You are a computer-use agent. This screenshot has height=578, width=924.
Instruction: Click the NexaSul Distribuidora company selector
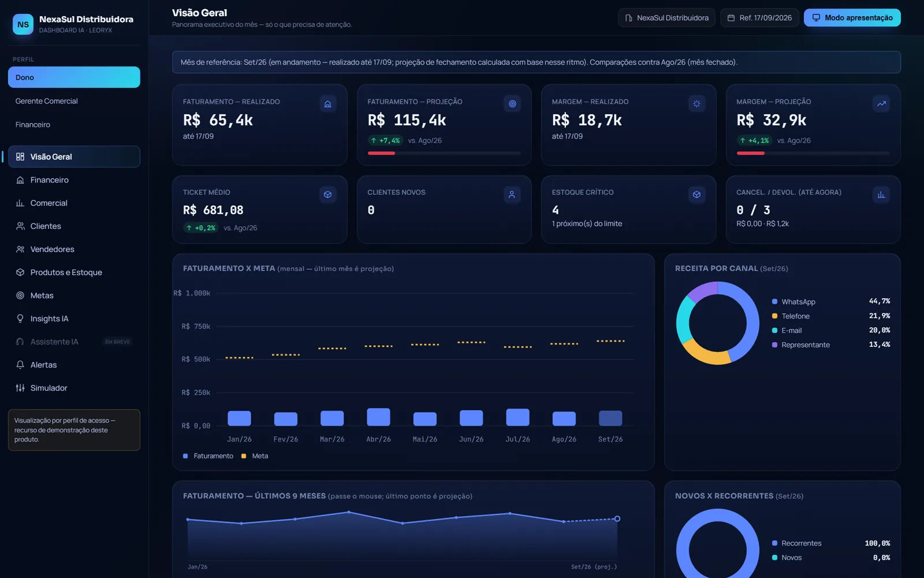tap(666, 18)
